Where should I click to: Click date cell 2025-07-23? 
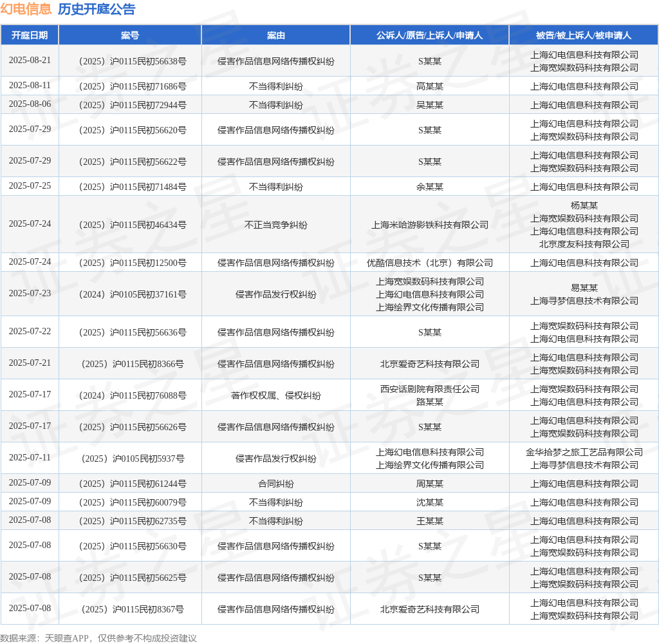coord(30,293)
